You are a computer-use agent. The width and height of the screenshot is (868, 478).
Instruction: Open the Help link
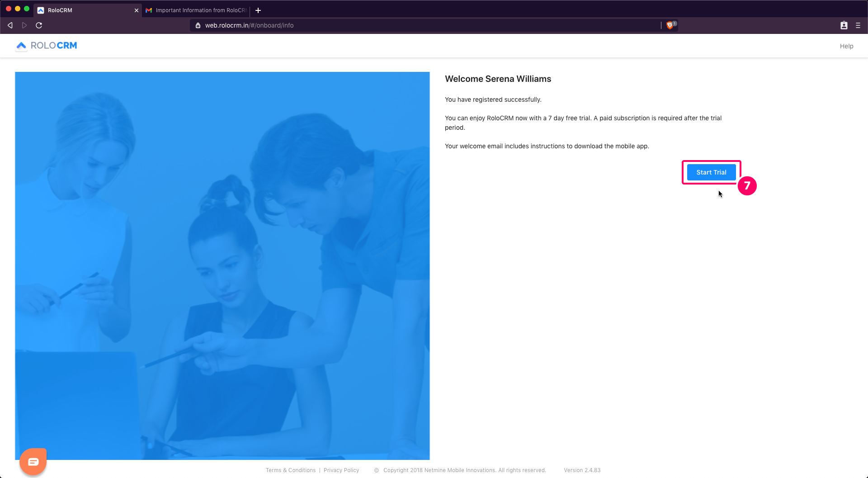[846, 46]
